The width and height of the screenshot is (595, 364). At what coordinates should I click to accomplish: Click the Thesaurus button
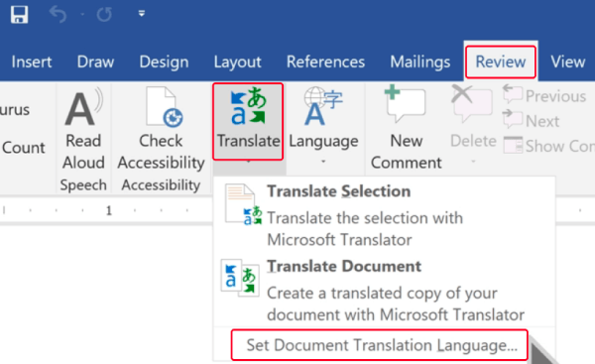[15, 110]
